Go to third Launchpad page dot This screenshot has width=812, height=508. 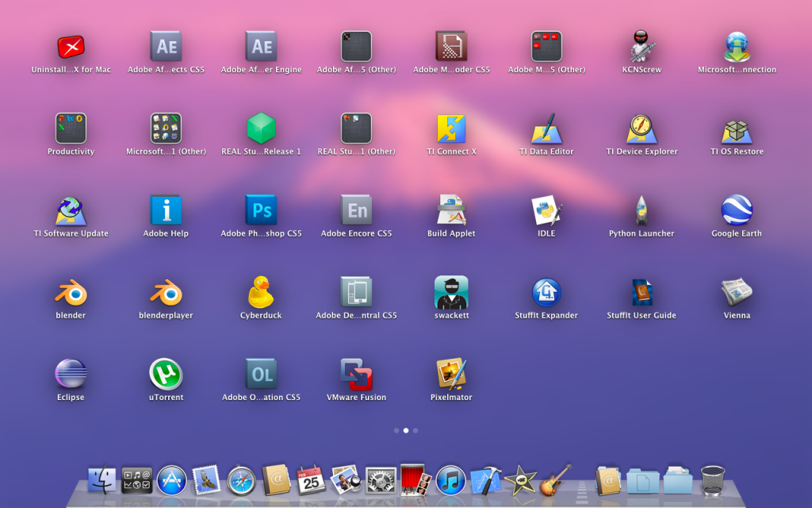coord(416,431)
